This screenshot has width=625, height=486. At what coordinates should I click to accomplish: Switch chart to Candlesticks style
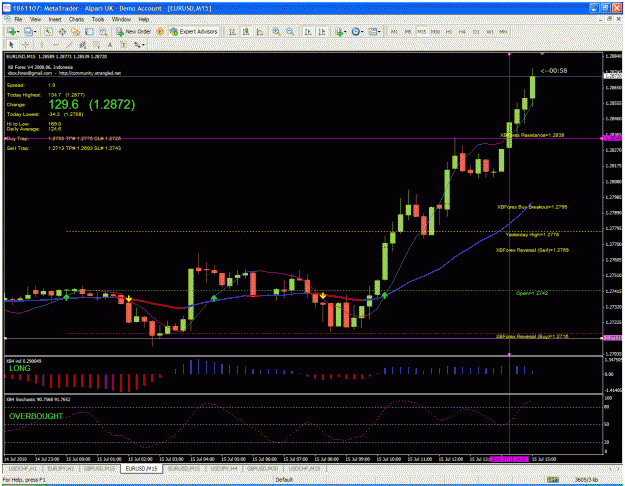click(x=246, y=31)
